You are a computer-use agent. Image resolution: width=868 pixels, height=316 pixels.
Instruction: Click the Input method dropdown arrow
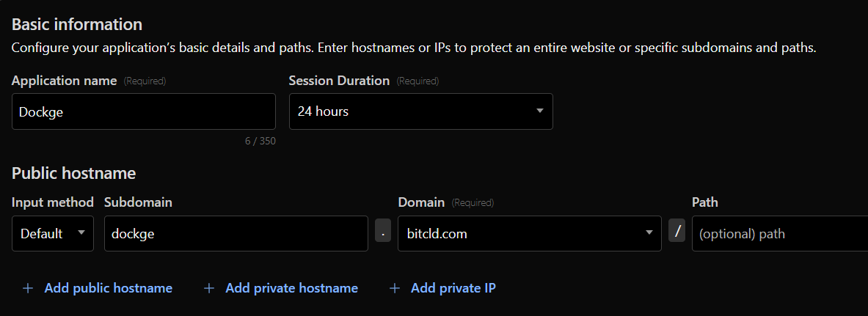click(81, 233)
